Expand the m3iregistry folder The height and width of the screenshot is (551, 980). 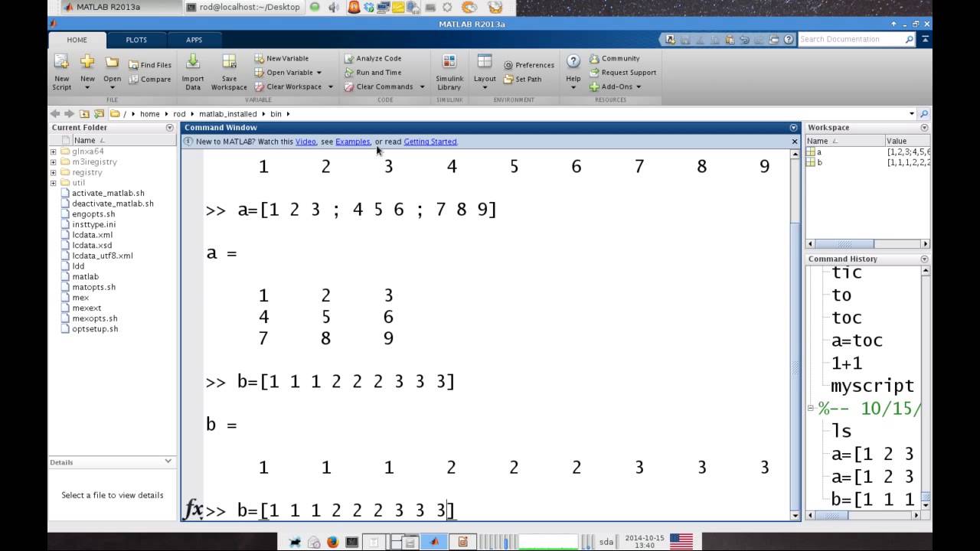pos(54,162)
